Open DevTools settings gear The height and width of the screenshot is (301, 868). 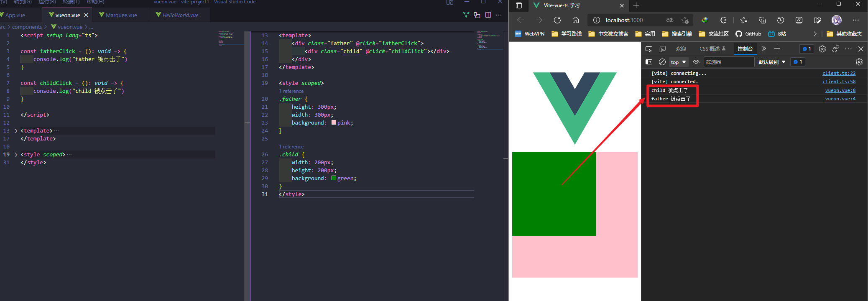point(822,49)
